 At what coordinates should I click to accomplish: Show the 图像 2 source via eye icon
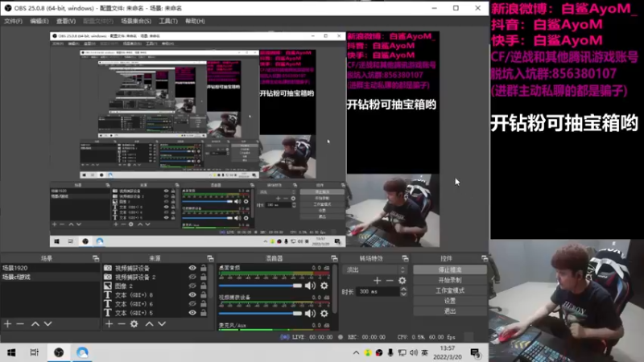click(192, 286)
